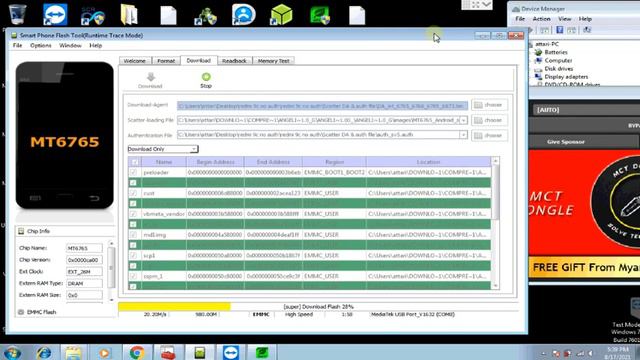Toggle checkbox in green row below preloader
The width and height of the screenshot is (640, 360).
[133, 183]
